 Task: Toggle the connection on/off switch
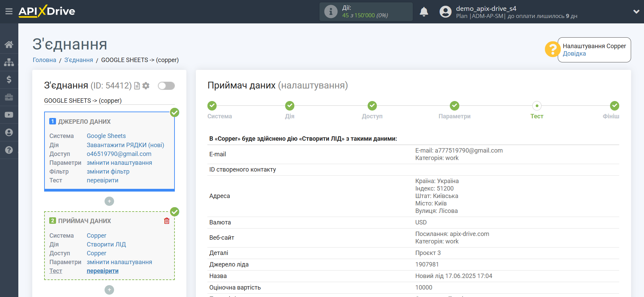tap(166, 86)
